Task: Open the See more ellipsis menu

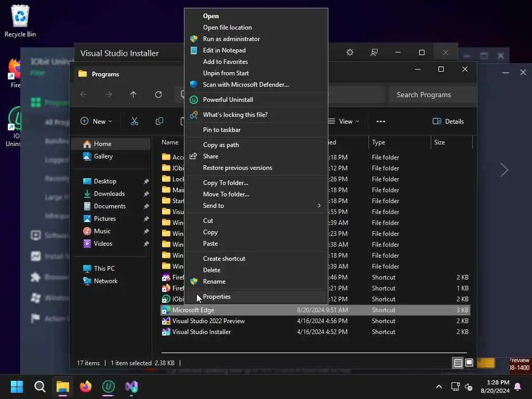Action: point(381,122)
